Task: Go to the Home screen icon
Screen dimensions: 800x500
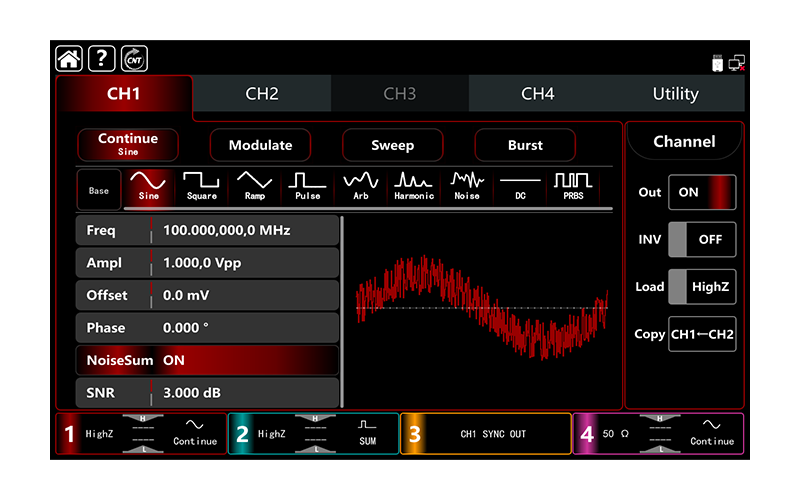Action: pos(68,58)
